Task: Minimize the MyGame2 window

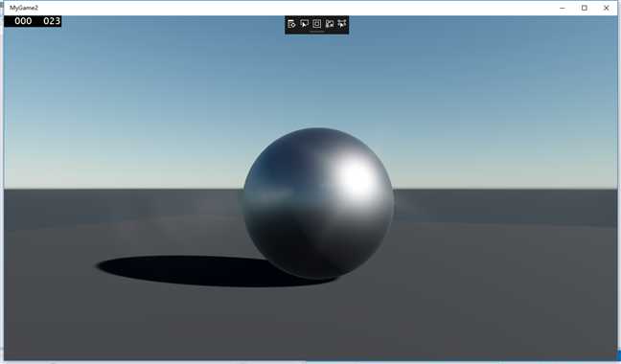Action: coord(563,8)
